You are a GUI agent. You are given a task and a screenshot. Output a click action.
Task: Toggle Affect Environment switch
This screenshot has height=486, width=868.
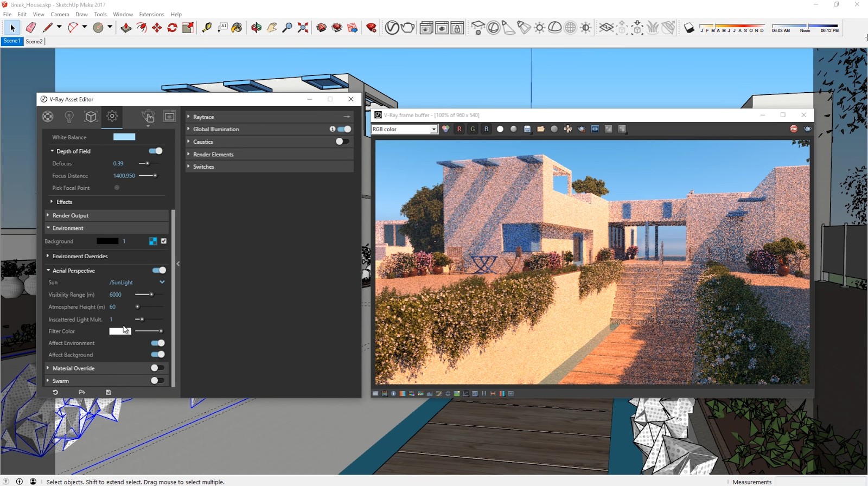[x=158, y=343]
